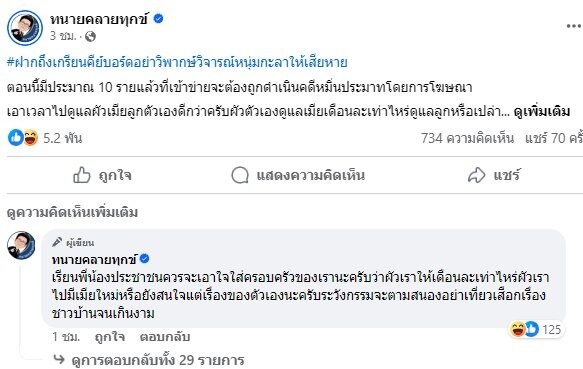
Task: Click ตอบกลับ under the comment
Action: (x=165, y=337)
